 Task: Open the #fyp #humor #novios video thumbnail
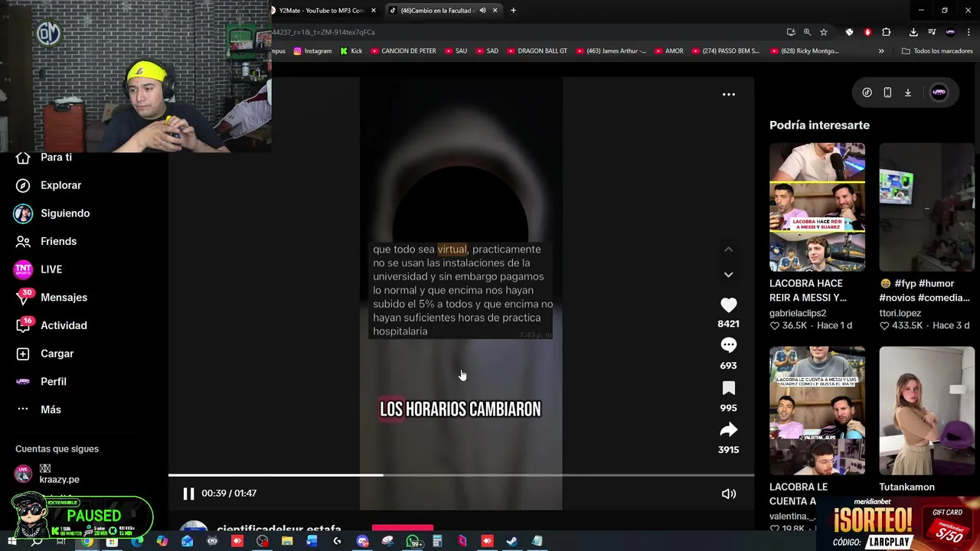coord(926,207)
